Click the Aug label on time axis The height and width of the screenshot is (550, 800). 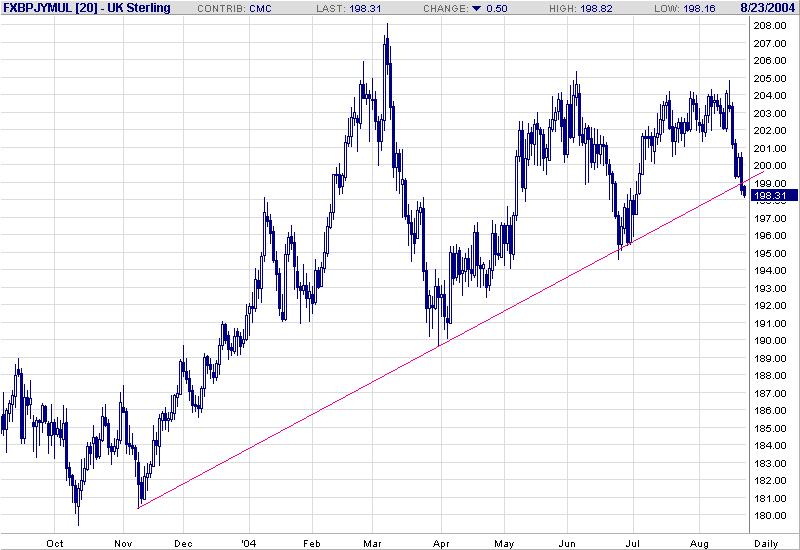699,543
